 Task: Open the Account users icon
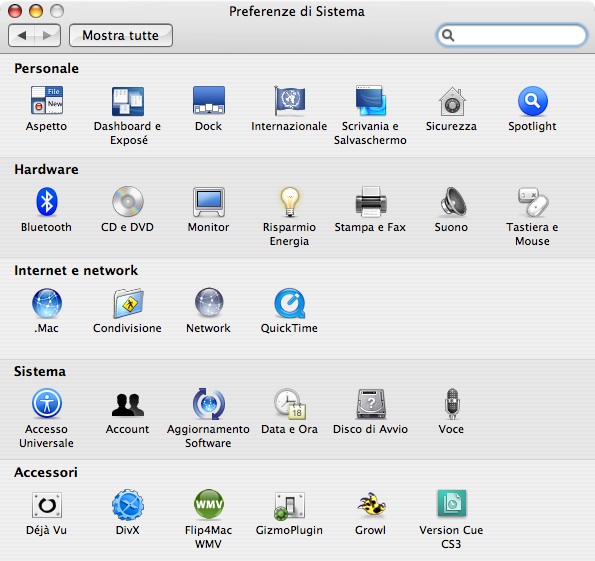point(128,405)
